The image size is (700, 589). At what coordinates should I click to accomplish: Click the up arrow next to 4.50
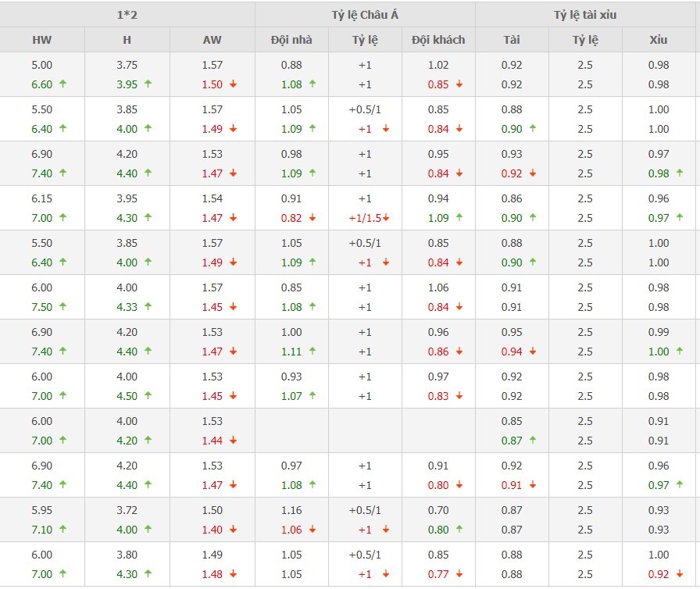(148, 396)
